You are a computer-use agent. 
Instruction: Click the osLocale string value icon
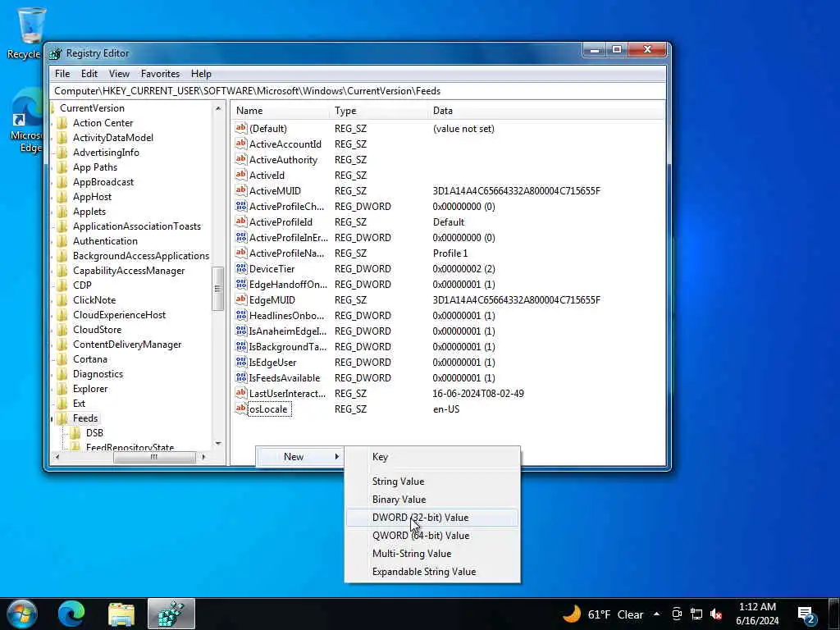(x=241, y=409)
